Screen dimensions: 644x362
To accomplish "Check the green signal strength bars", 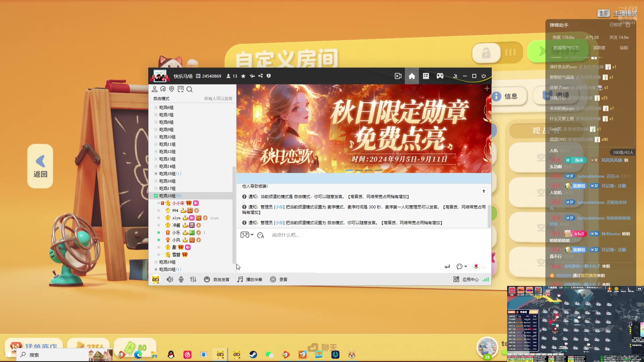I will click(x=486, y=279).
